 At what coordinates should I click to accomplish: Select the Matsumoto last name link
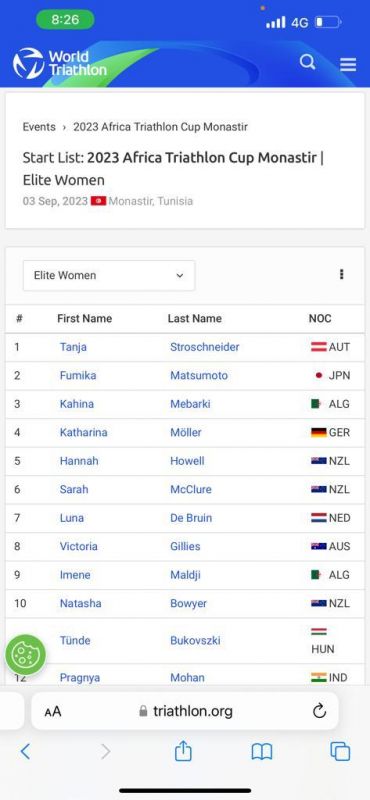pyautogui.click(x=199, y=376)
